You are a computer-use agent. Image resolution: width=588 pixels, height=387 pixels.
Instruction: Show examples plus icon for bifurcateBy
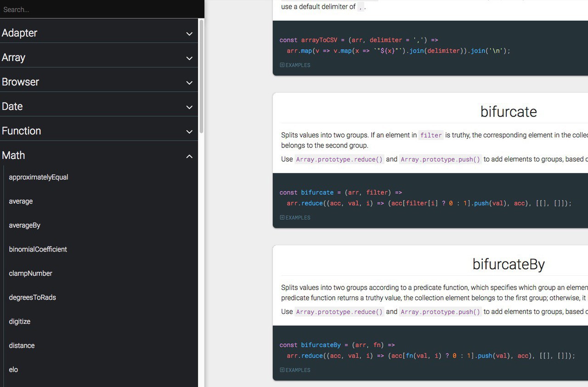[x=282, y=370]
